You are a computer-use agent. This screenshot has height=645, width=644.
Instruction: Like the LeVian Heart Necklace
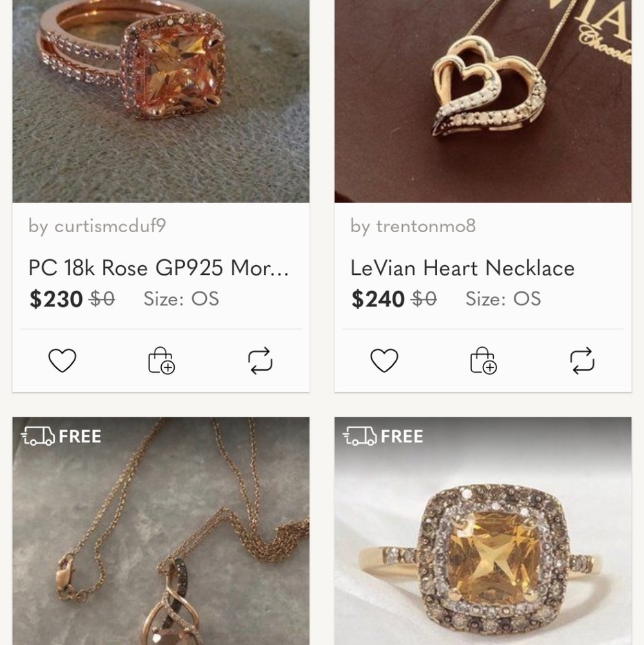[x=384, y=361]
